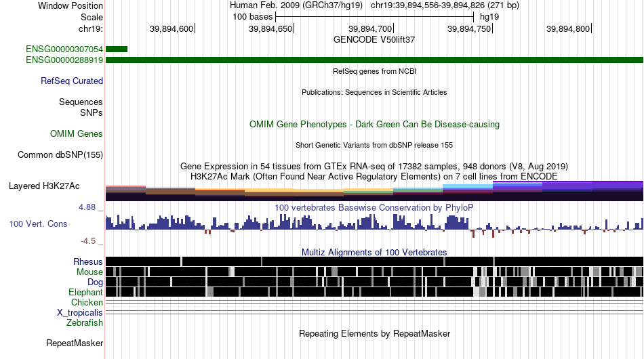Click the Layered H3K27Ac track label
The width and height of the screenshot is (644, 359).
(x=44, y=186)
